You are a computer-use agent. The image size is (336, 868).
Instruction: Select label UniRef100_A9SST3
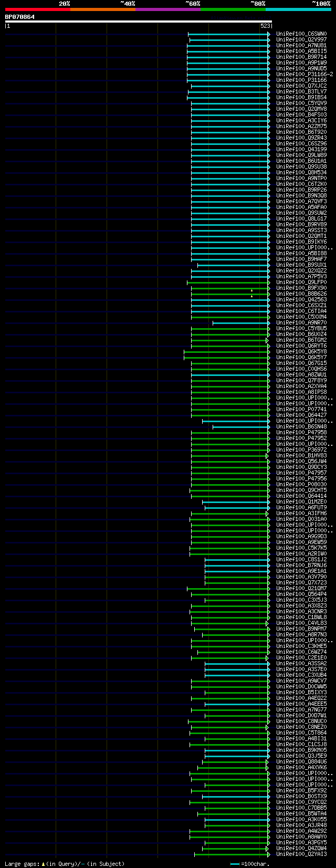click(301, 231)
